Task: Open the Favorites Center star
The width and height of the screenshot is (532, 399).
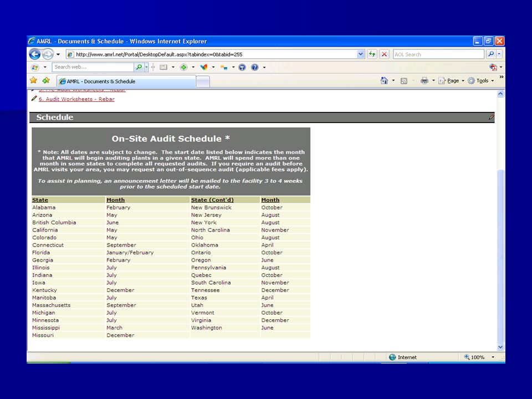Action: pos(33,80)
